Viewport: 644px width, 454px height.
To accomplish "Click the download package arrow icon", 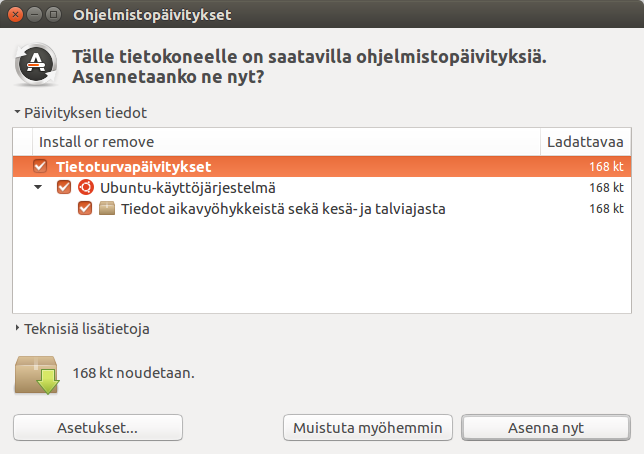I will pos(37,374).
